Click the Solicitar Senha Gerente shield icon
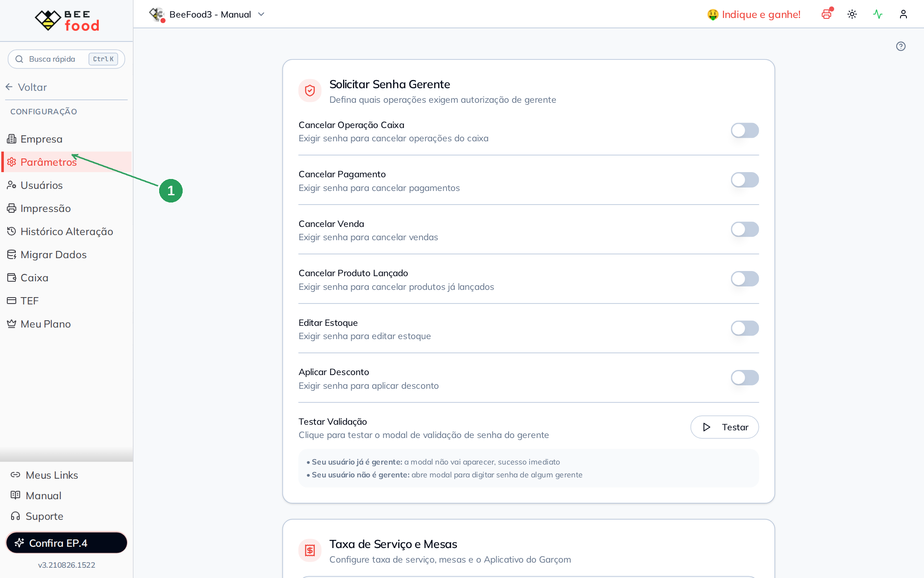Image resolution: width=924 pixels, height=578 pixels. pos(310,90)
